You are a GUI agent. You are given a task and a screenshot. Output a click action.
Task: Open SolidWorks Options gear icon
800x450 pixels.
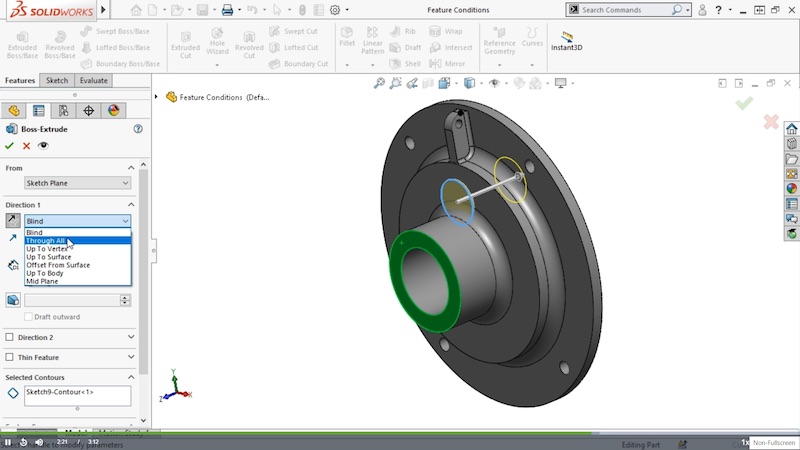click(335, 10)
